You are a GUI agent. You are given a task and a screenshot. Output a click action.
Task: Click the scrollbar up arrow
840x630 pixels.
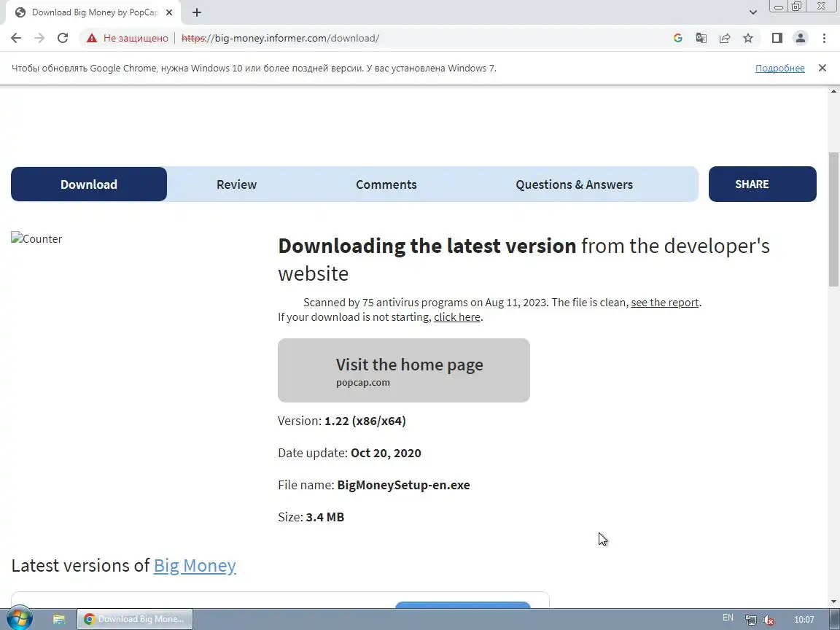click(x=833, y=91)
